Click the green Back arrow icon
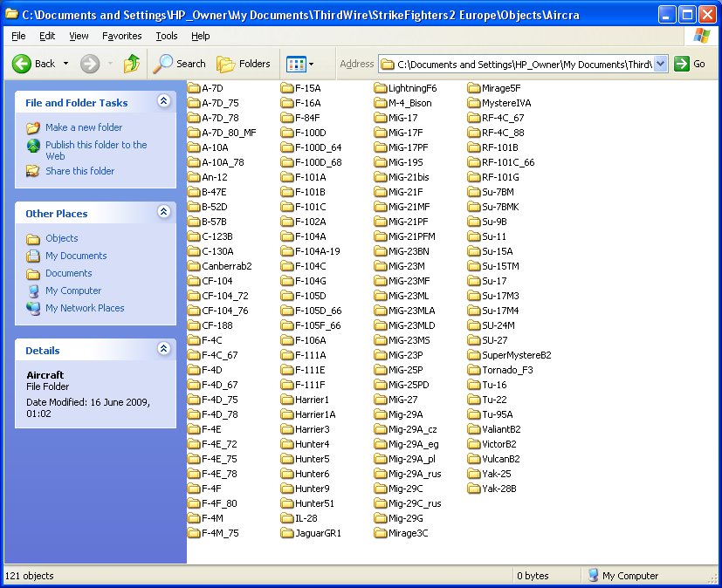This screenshot has height=588, width=722. coord(21,64)
